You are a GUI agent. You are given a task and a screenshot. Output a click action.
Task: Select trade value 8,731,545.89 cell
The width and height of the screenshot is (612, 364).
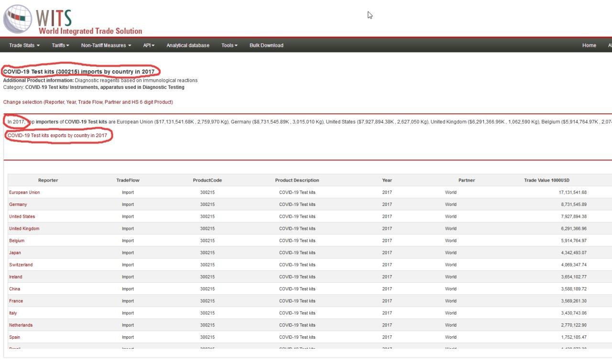pyautogui.click(x=574, y=204)
